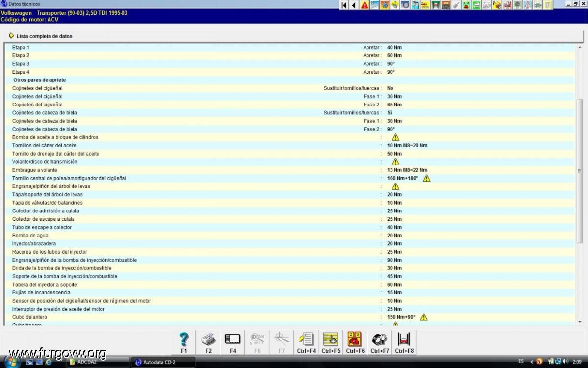588x368 pixels.
Task: Click value 13 Nm M8=22 Nm
Action: (407, 170)
